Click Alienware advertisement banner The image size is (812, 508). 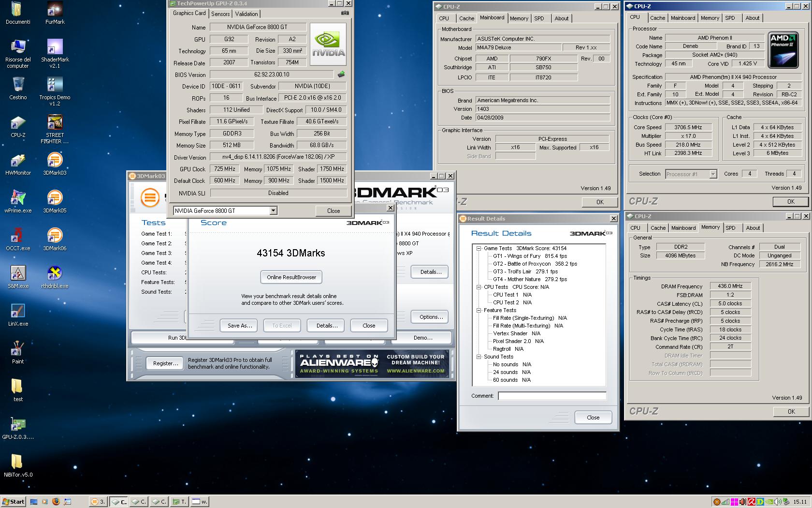pos(372,364)
